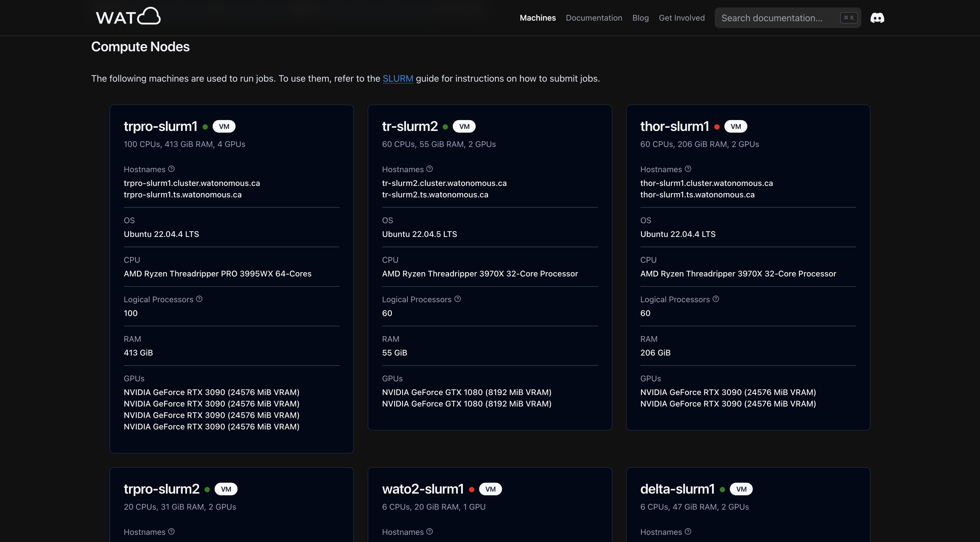Click Hostnames help icon for wato2-slurm1
The height and width of the screenshot is (542, 980).
point(430,531)
